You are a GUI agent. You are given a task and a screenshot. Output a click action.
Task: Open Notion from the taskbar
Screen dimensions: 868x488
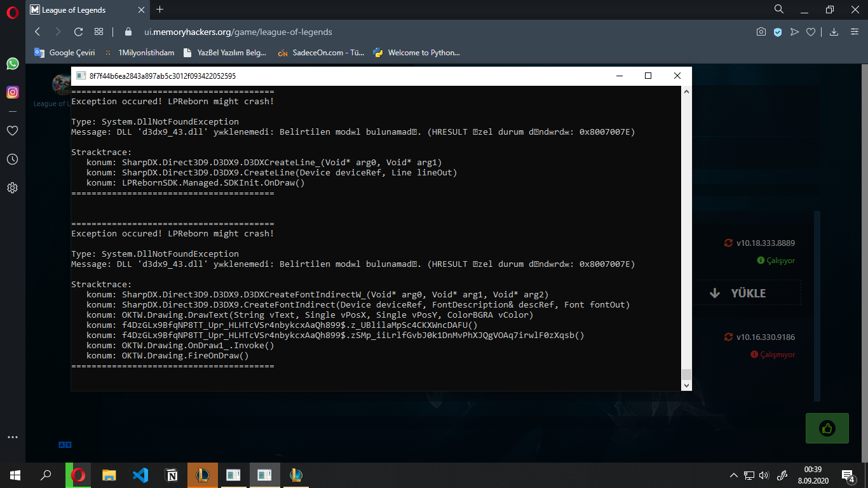(172, 475)
